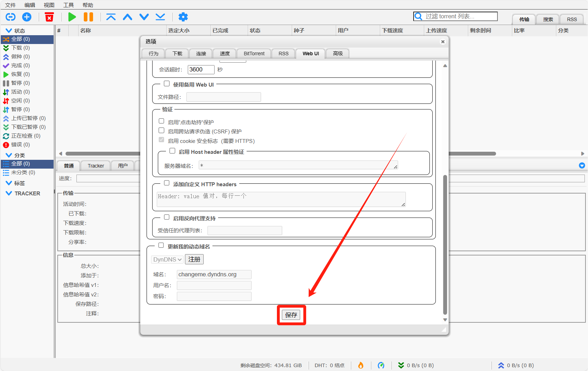The height and width of the screenshot is (371, 588).
Task: Click the add torrent link icon
Action: point(11,17)
